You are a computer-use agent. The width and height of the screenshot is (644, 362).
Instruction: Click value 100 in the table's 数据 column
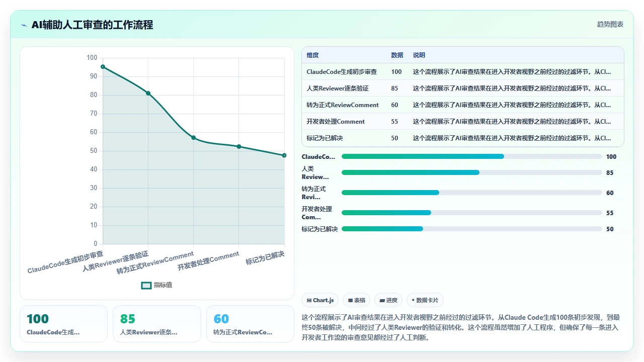[396, 72]
